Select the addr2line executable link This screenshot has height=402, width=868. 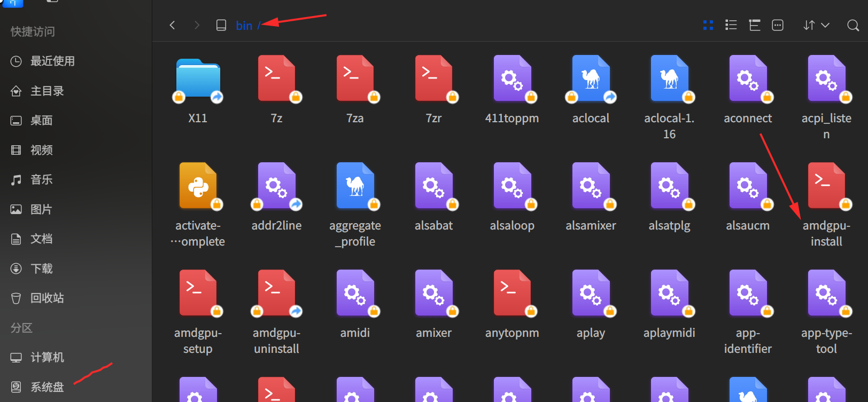click(276, 186)
